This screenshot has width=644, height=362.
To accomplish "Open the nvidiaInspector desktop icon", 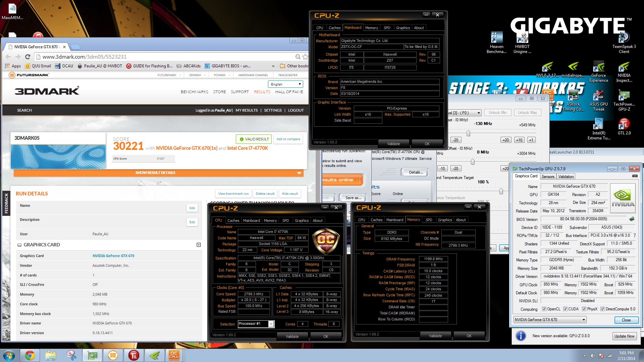I will pos(573,70).
